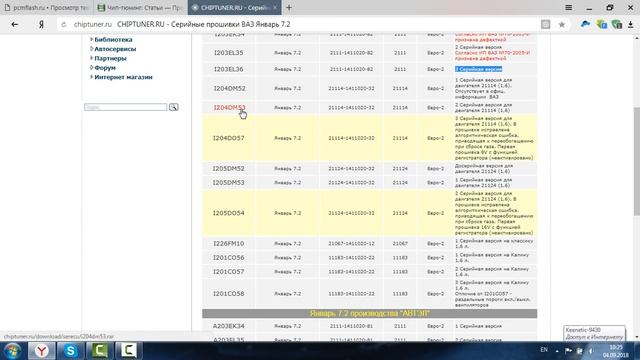
Task: Click firmware I204DM52
Action: (x=229, y=88)
